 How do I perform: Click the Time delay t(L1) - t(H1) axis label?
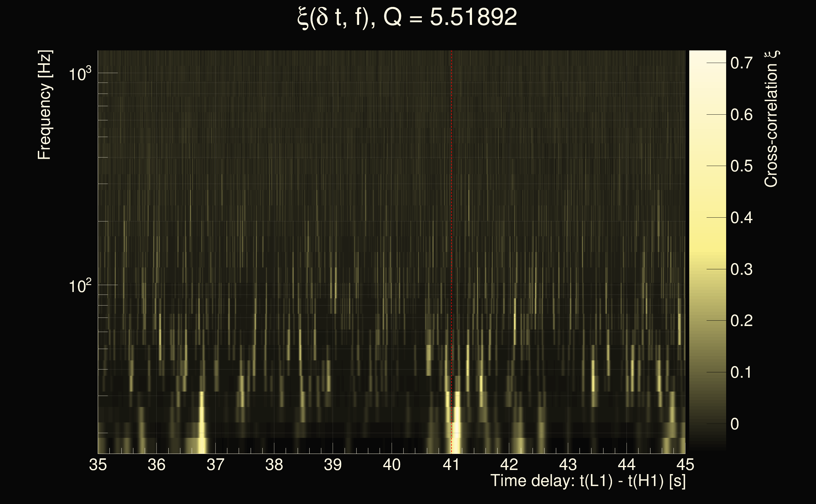pos(588,481)
